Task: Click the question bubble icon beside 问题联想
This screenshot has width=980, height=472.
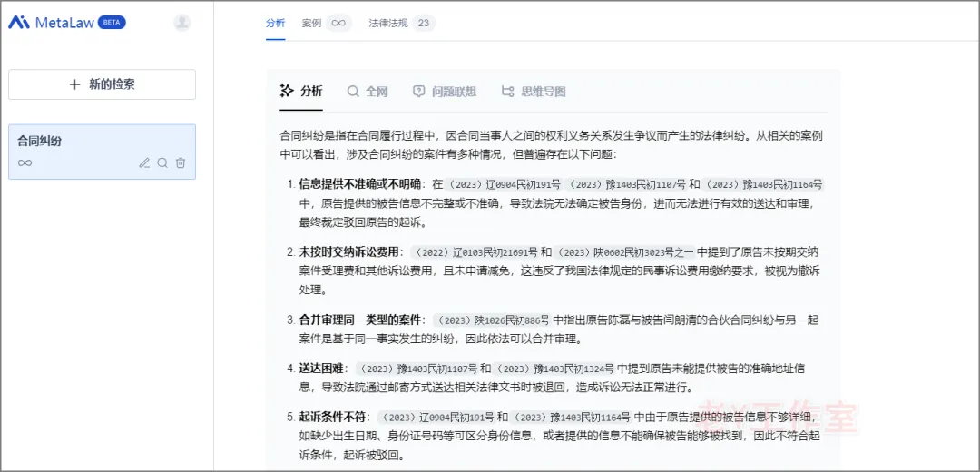Action: (x=418, y=92)
